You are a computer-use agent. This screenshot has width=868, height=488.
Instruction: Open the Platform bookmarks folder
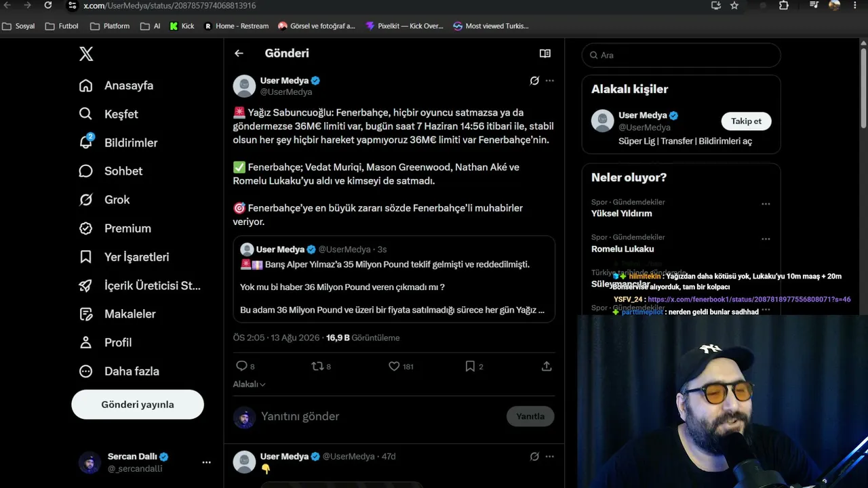pos(110,26)
